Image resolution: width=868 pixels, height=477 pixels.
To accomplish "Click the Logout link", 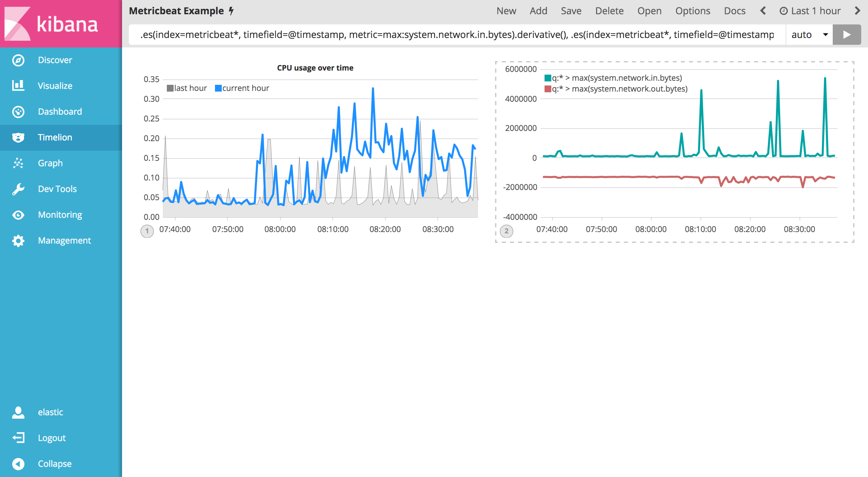I will [x=51, y=438].
